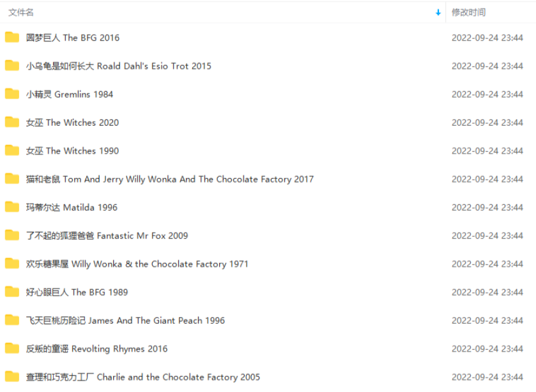Click the folder icon for James And The Giant Peach 1996

12,320
